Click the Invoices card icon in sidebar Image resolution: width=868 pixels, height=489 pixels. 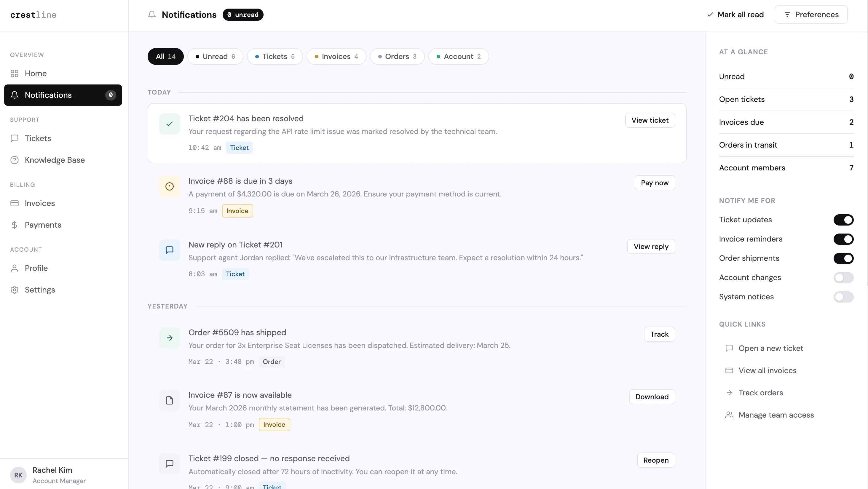click(x=15, y=203)
